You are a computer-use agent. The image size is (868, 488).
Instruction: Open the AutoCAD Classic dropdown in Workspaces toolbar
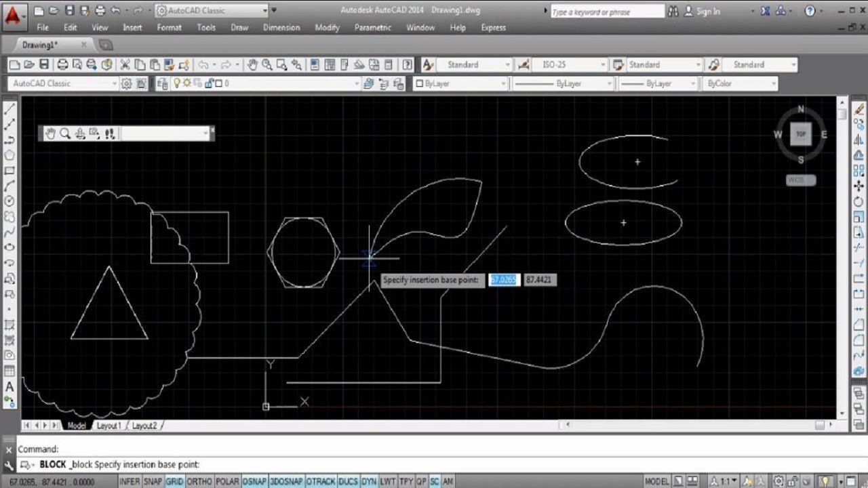pyautogui.click(x=63, y=83)
